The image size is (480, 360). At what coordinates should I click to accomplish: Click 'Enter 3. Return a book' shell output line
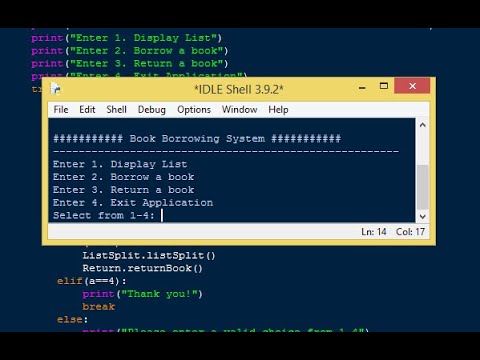[x=123, y=190]
